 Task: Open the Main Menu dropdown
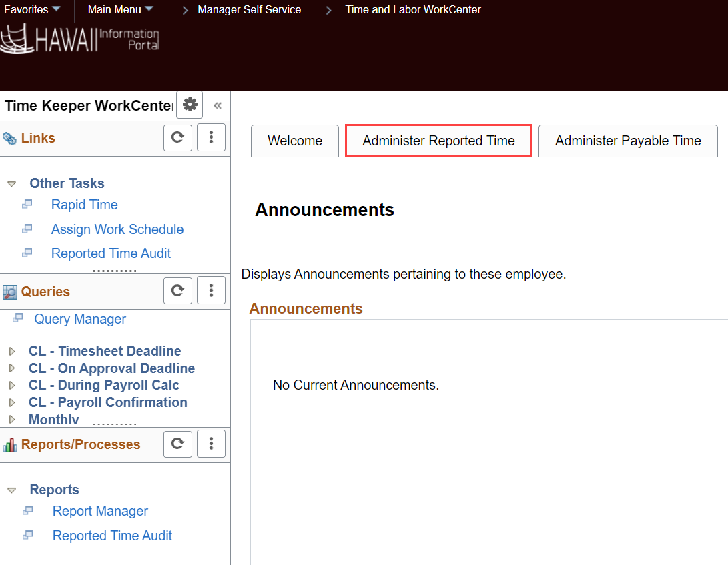pyautogui.click(x=119, y=9)
